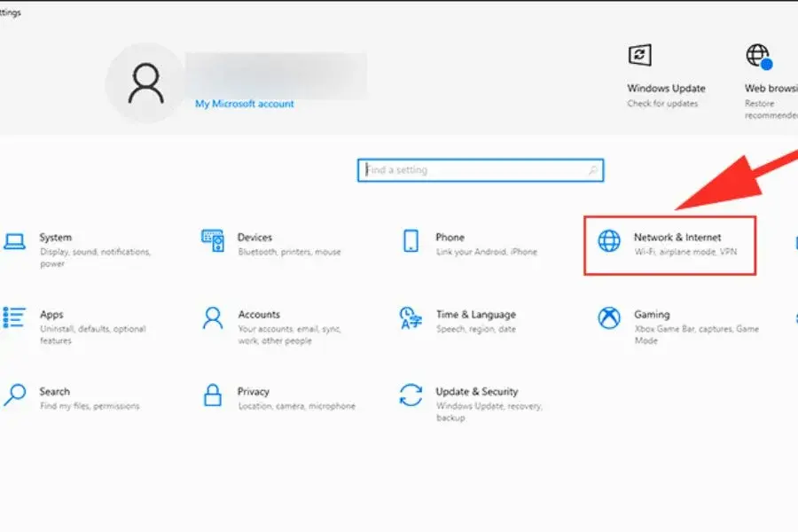Click 'Your accounts, email, sync' description
This screenshot has width=798, height=532.
click(289, 329)
